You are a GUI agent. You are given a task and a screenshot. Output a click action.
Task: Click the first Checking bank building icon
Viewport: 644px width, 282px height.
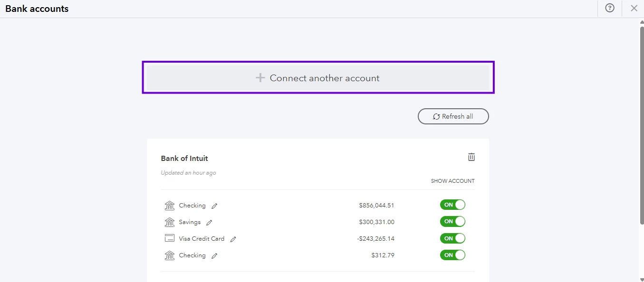pos(170,206)
